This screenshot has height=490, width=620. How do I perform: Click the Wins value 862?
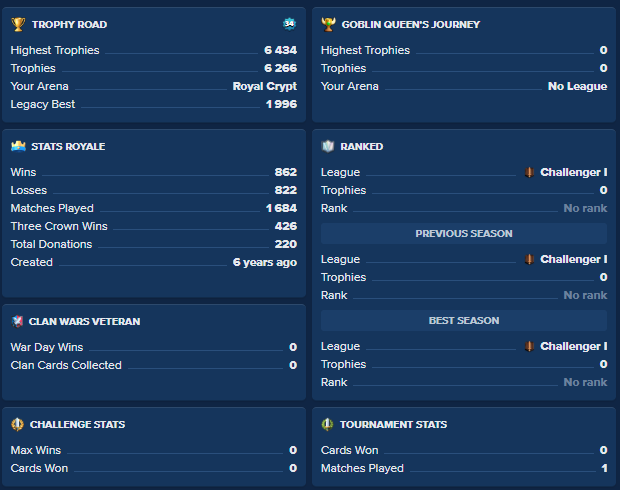pyautogui.click(x=286, y=172)
